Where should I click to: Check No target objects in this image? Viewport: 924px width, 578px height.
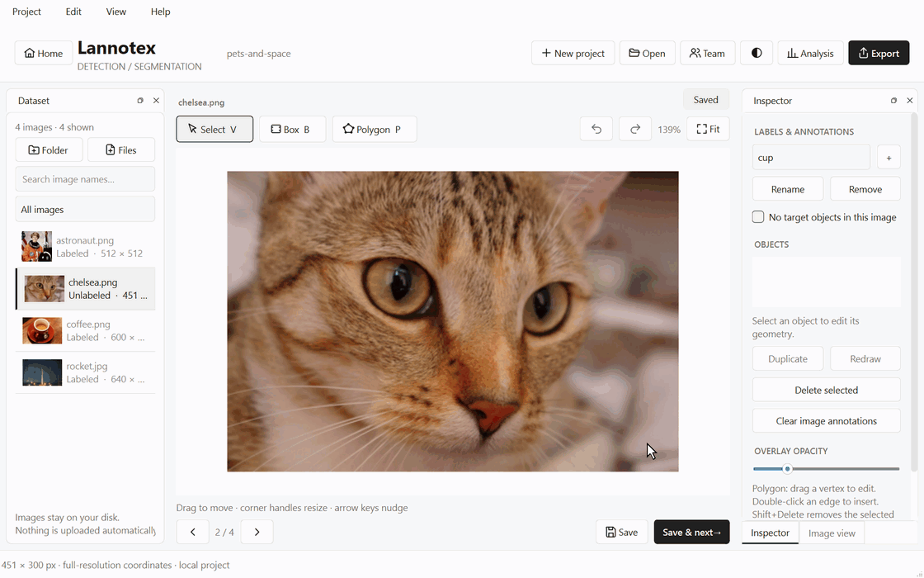click(758, 217)
